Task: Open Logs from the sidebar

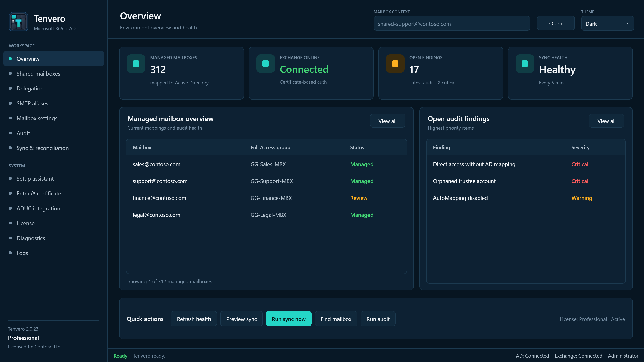Action: point(54,253)
